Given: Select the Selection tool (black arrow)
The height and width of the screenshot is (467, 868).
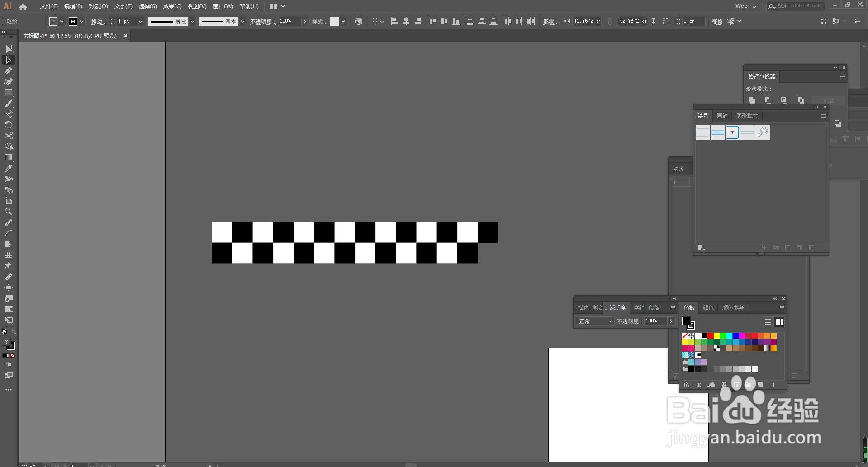Looking at the screenshot, I should pos(9,48).
